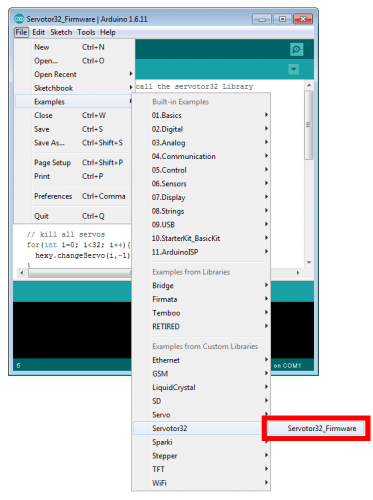Open the Temboo library examples
The width and height of the screenshot is (373, 500).
(x=201, y=313)
